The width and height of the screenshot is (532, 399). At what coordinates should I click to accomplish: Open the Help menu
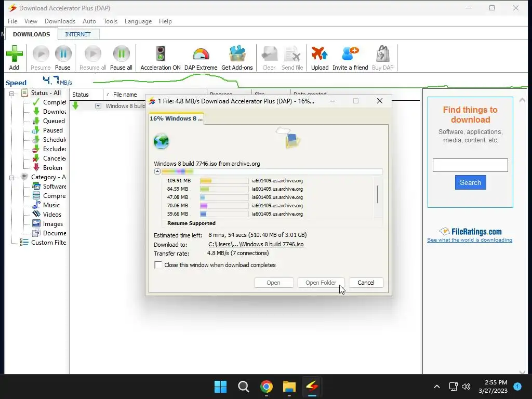click(x=165, y=21)
